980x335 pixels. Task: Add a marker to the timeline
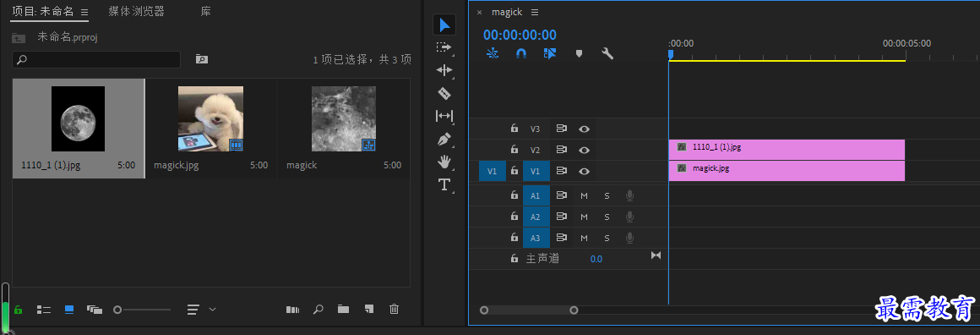point(579,54)
